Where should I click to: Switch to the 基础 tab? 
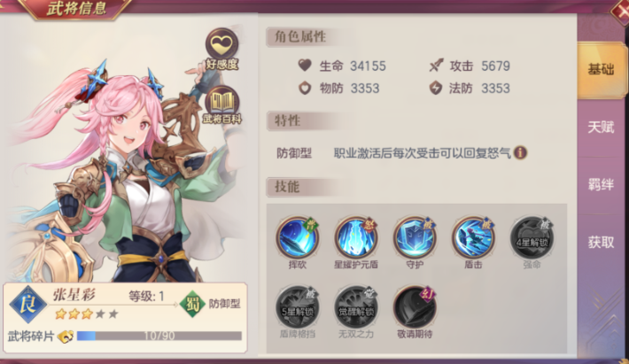[601, 69]
